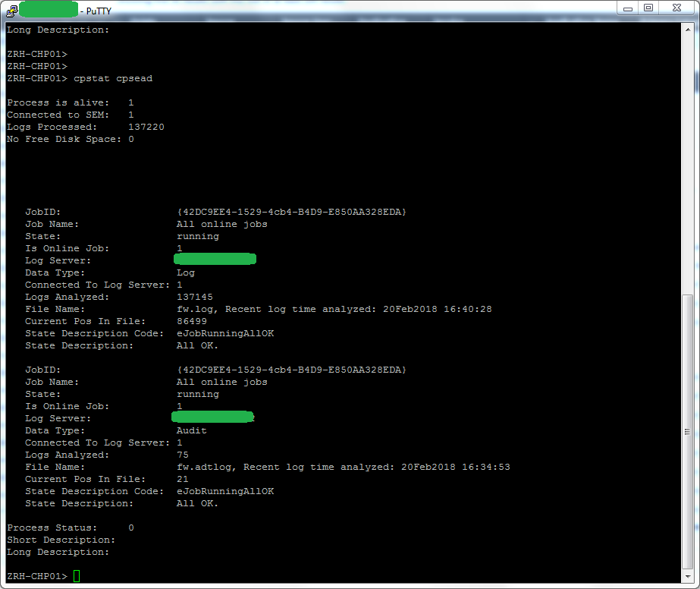
Task: Click the Process Status value line
Action: pyautogui.click(x=71, y=528)
